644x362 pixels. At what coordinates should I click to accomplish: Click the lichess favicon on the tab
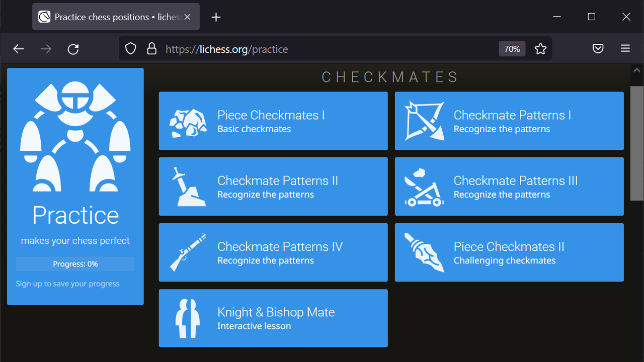(44, 17)
